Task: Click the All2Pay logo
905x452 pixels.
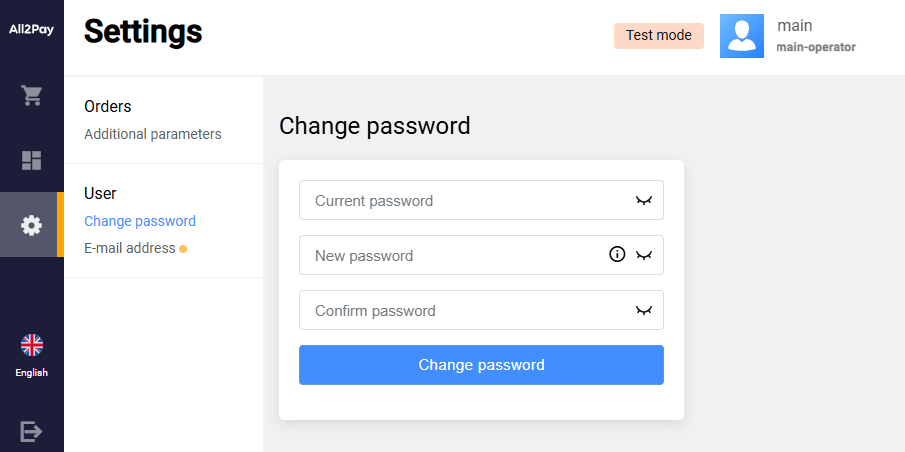Action: (x=31, y=30)
